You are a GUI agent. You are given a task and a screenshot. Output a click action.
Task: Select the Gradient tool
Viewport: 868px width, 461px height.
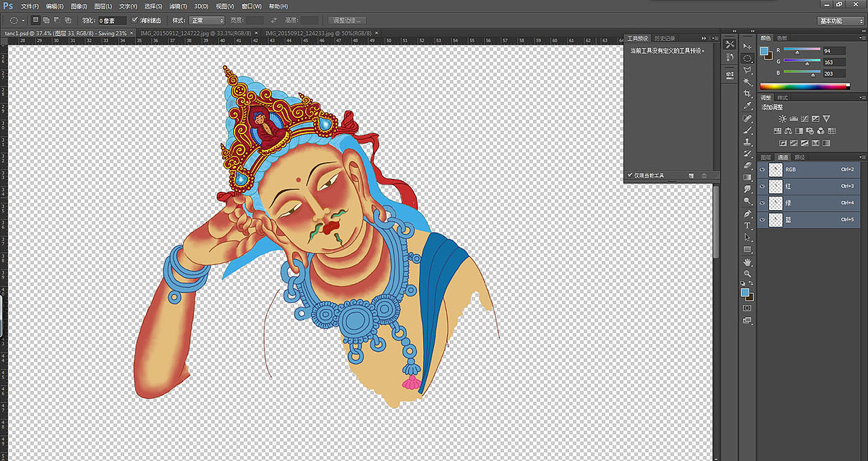(x=747, y=177)
